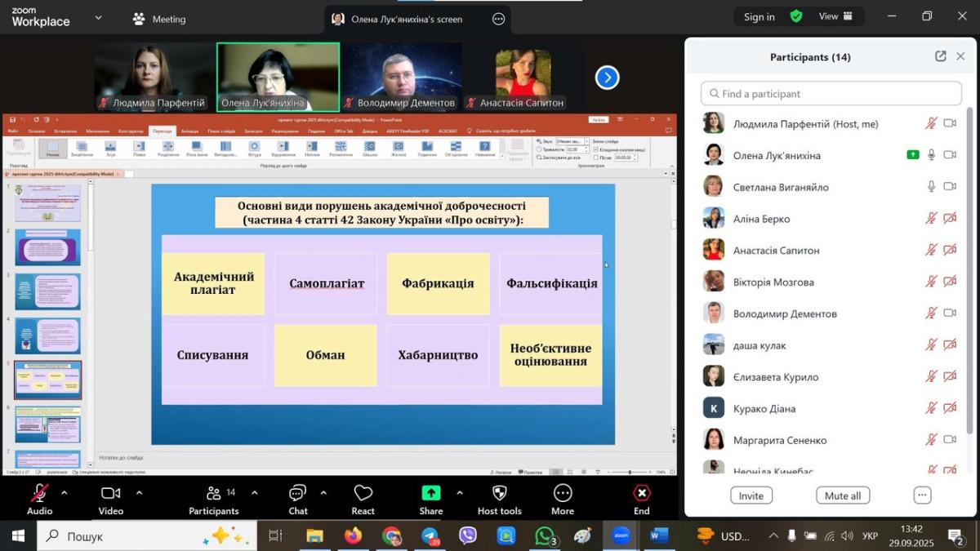Toggle camera icon for Светлана Виганяйло
Screen dimensions: 980x551
950,187
